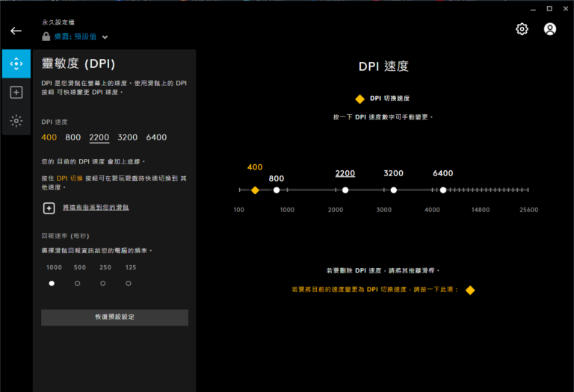Maximize the G HUB window
Viewport: 574px width, 392px height.
tap(549, 9)
